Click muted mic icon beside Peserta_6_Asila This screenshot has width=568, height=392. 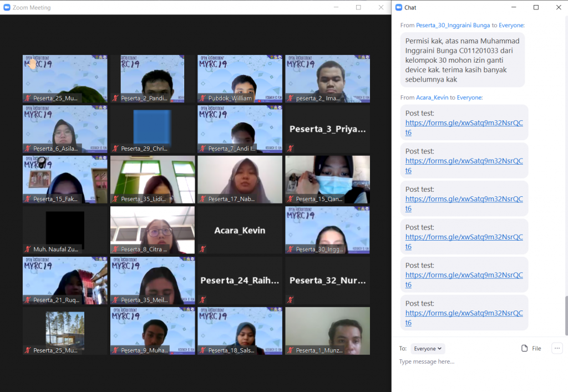[28, 149]
